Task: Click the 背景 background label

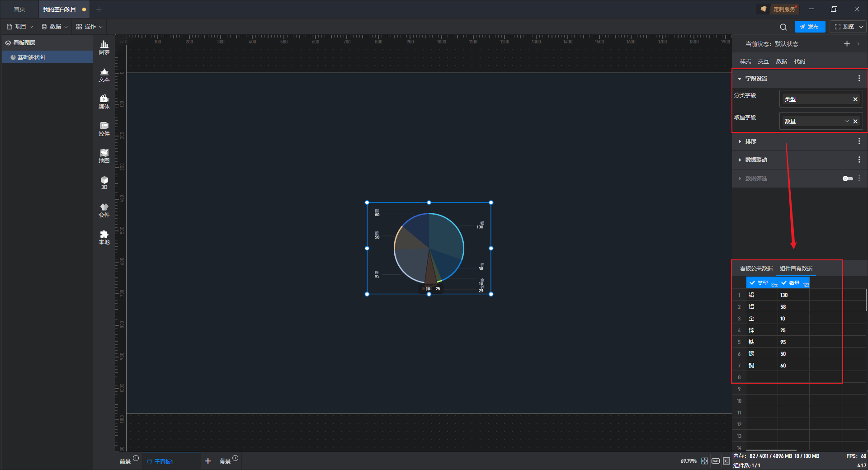Action: click(225, 461)
